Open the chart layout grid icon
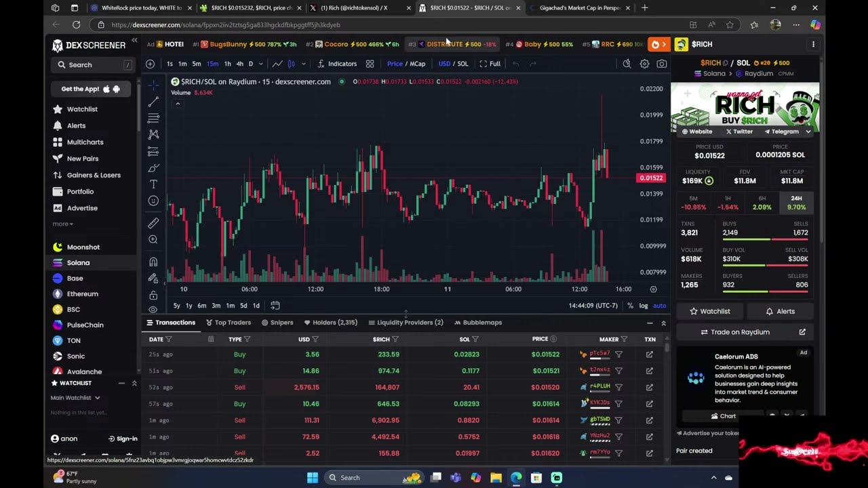Image resolution: width=868 pixels, height=488 pixels. click(370, 64)
